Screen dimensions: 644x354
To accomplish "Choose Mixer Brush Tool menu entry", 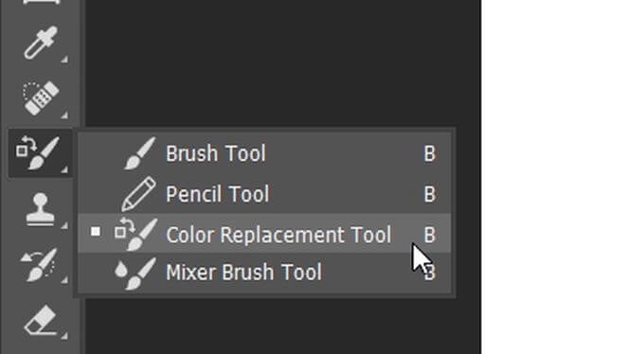I will point(264,273).
